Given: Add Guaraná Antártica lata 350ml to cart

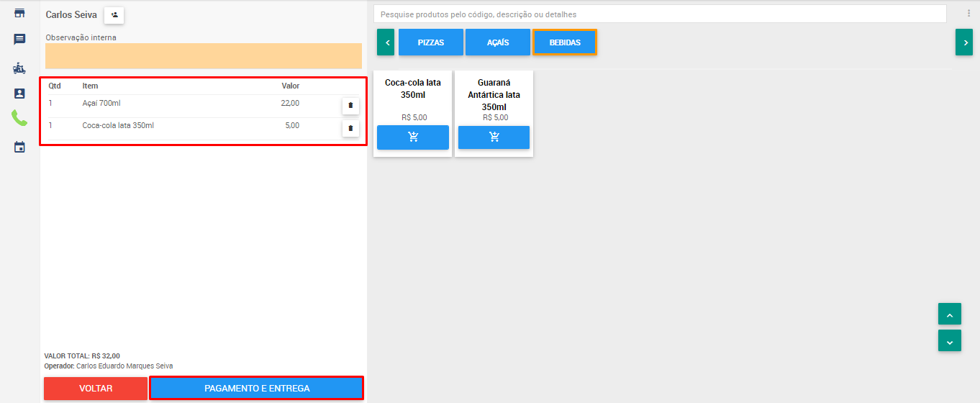Looking at the screenshot, I should 494,137.
